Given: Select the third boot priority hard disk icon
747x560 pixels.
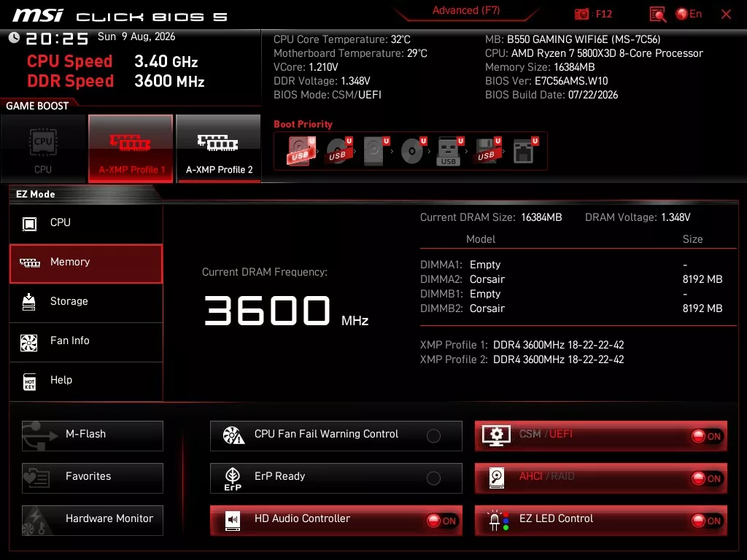Looking at the screenshot, I should click(376, 151).
